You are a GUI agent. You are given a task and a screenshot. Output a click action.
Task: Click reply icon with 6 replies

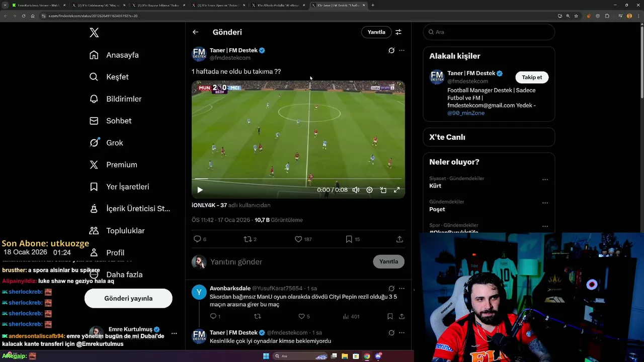pos(200,239)
